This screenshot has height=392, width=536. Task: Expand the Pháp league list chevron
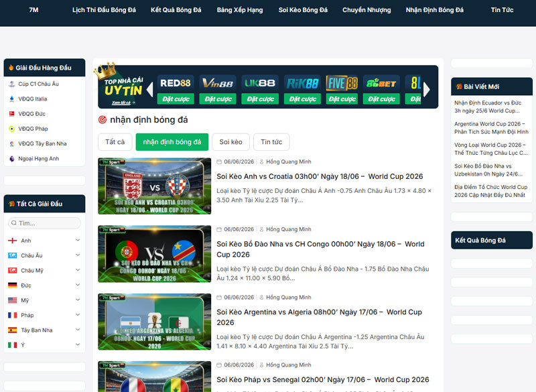click(78, 315)
